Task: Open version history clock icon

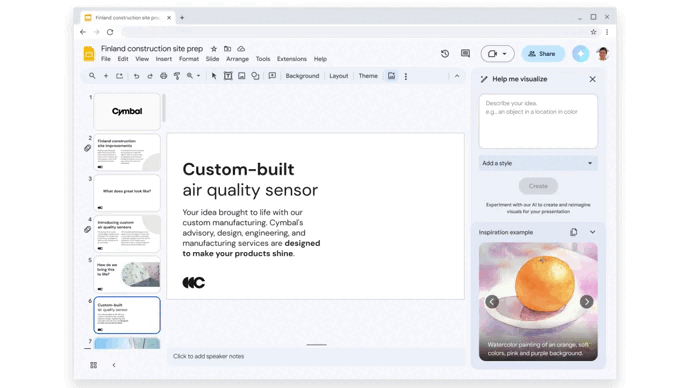Action: point(445,54)
